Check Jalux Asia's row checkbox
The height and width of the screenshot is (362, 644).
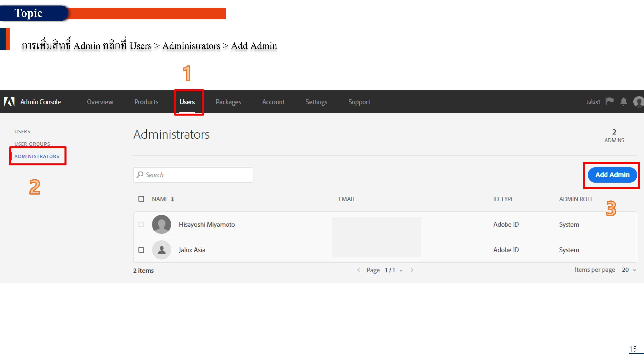click(141, 250)
